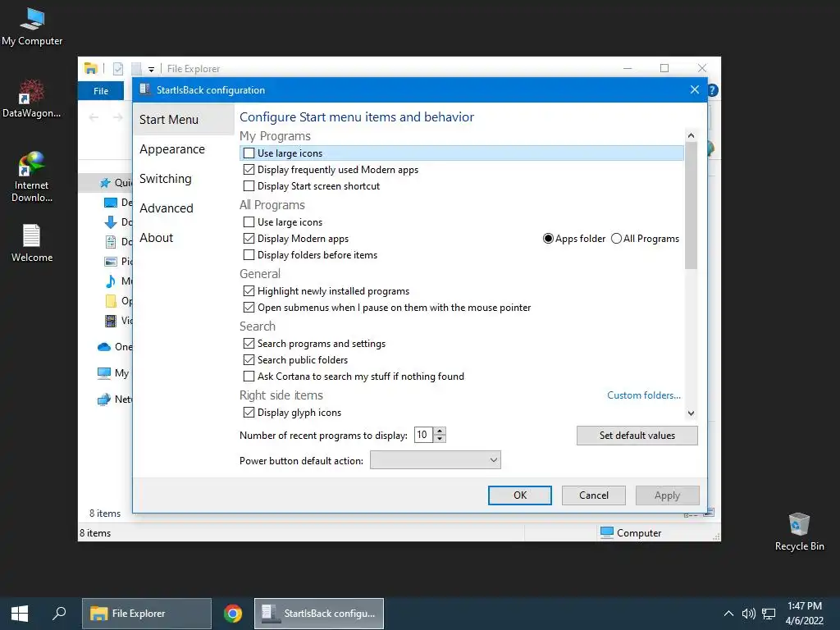Toggle Display frequently used Modern apps
This screenshot has height=630, width=840.
(249, 169)
